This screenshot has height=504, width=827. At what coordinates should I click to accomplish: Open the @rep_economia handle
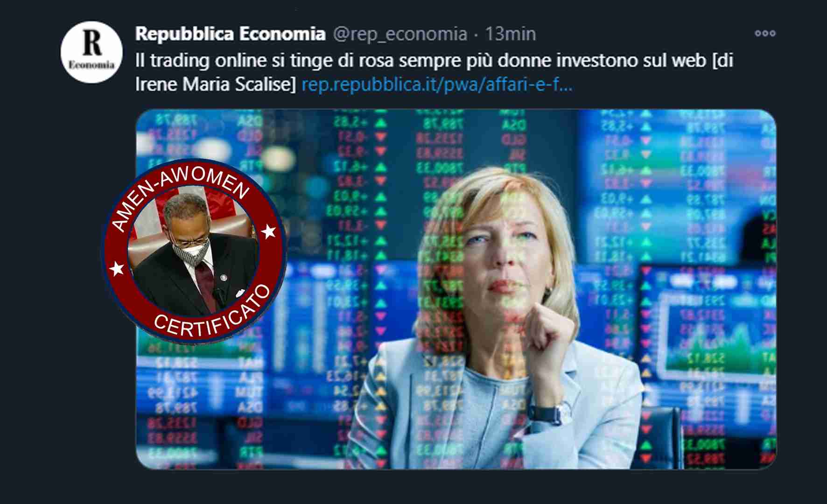(399, 34)
